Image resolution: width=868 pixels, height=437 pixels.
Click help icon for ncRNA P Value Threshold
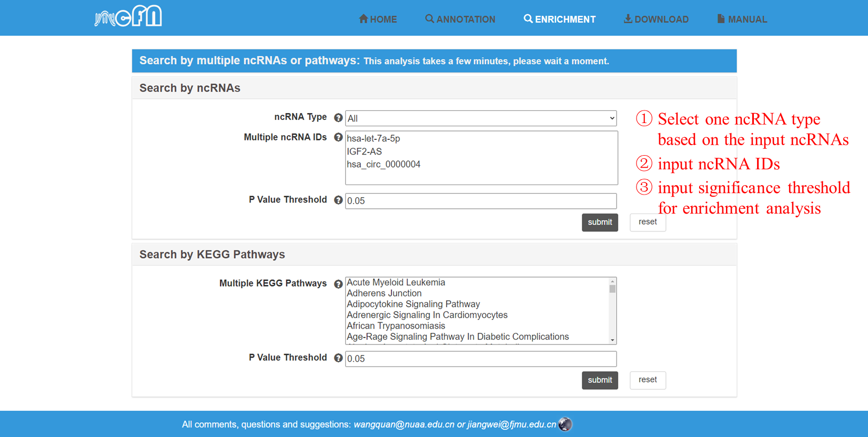click(338, 200)
